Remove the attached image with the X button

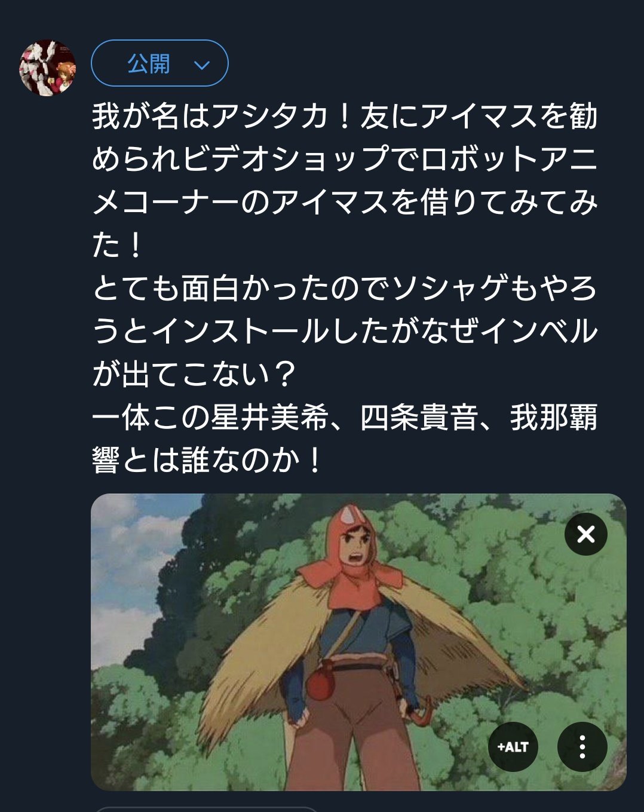pos(585,534)
